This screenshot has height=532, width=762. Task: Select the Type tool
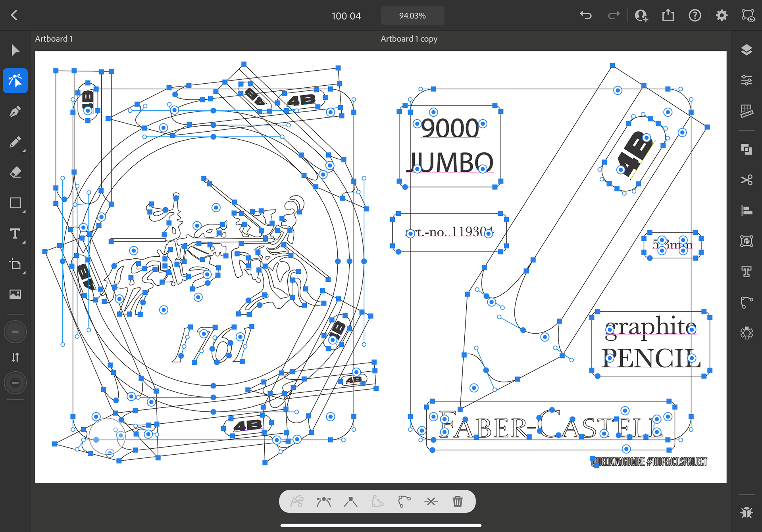pos(15,233)
